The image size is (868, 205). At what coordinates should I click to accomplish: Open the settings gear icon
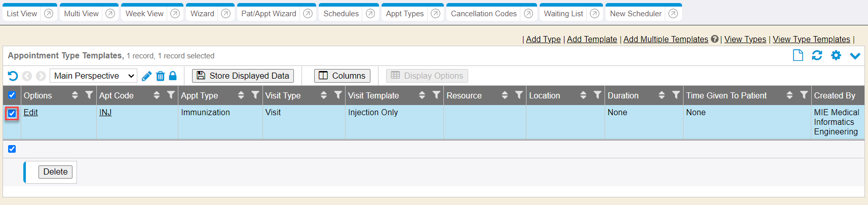[x=836, y=55]
